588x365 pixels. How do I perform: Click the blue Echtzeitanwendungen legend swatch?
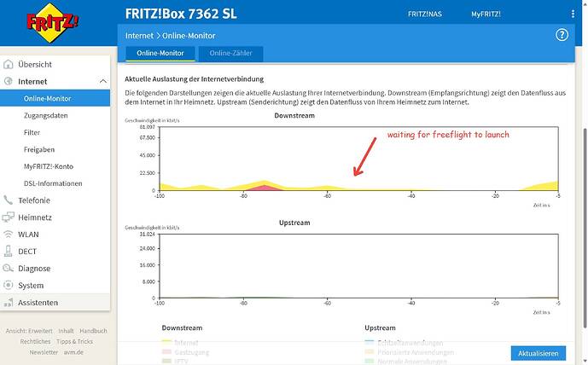370,343
